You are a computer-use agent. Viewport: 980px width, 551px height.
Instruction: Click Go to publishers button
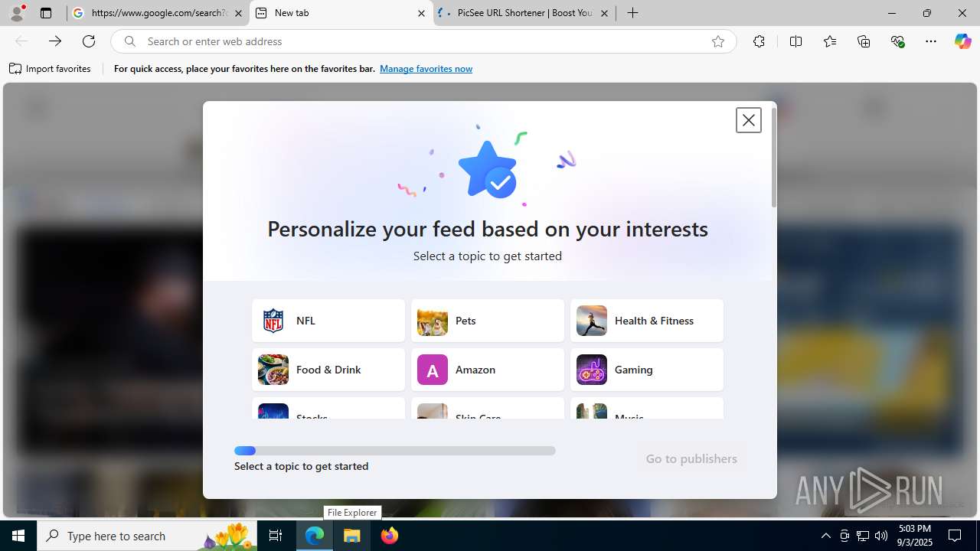tap(691, 458)
